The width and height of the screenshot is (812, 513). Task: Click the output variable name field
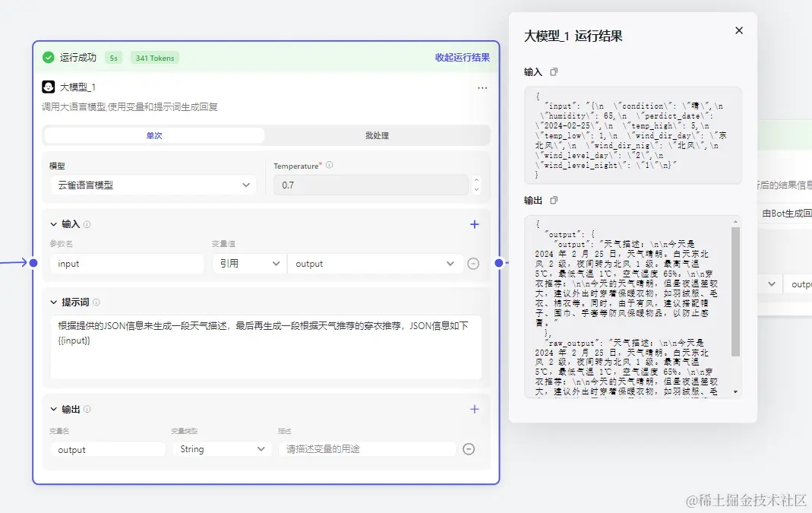(x=108, y=449)
